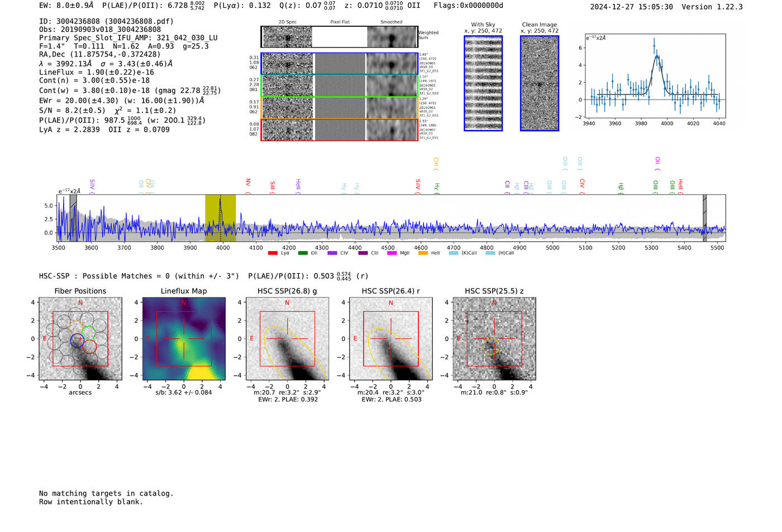
Task: Open the HSC SSP(26.4) r-band image
Action: coord(391,339)
